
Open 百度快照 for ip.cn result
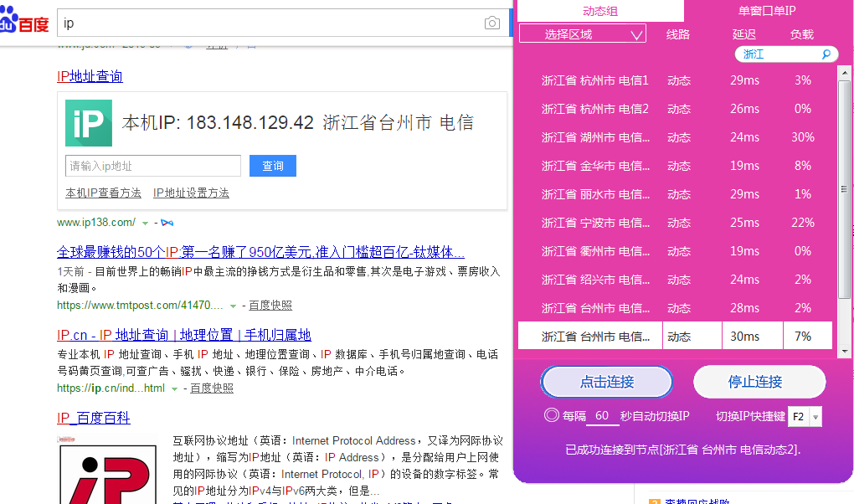[x=211, y=388]
